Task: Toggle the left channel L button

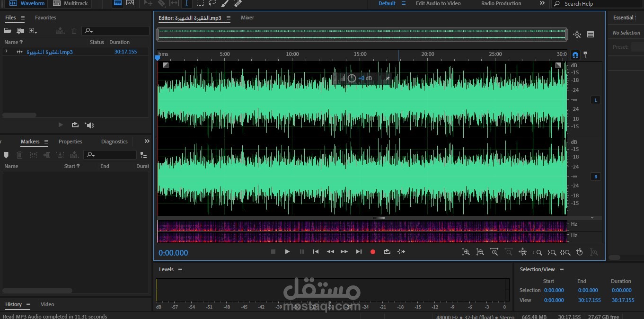Action: click(596, 100)
